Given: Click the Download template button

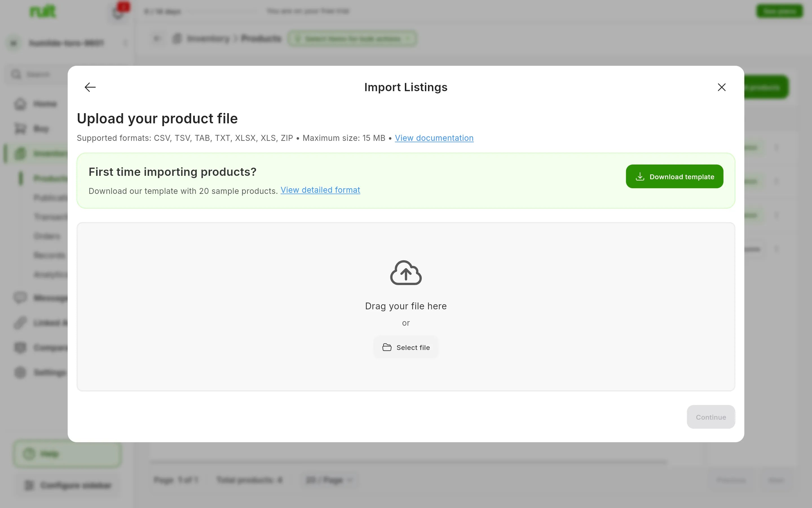Looking at the screenshot, I should point(674,176).
